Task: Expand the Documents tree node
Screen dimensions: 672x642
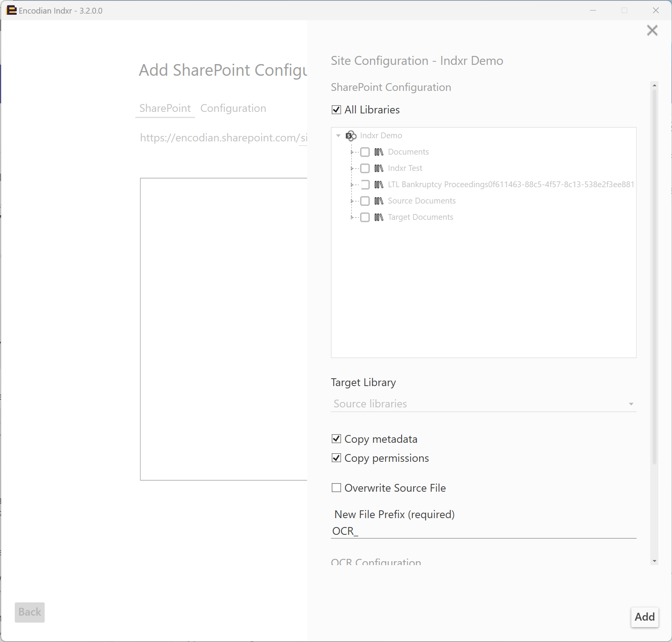Action: pyautogui.click(x=352, y=152)
